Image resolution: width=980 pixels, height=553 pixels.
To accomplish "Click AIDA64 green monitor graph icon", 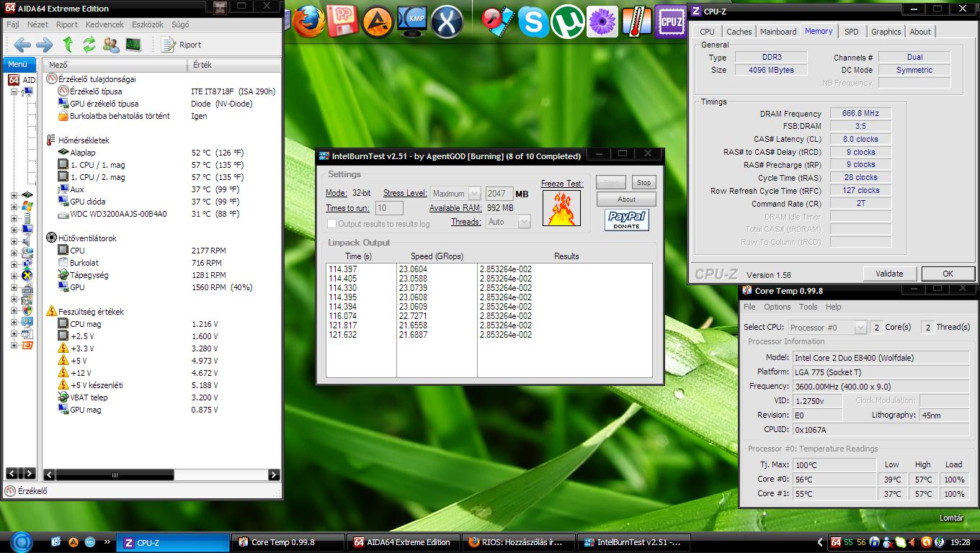I will point(133,45).
